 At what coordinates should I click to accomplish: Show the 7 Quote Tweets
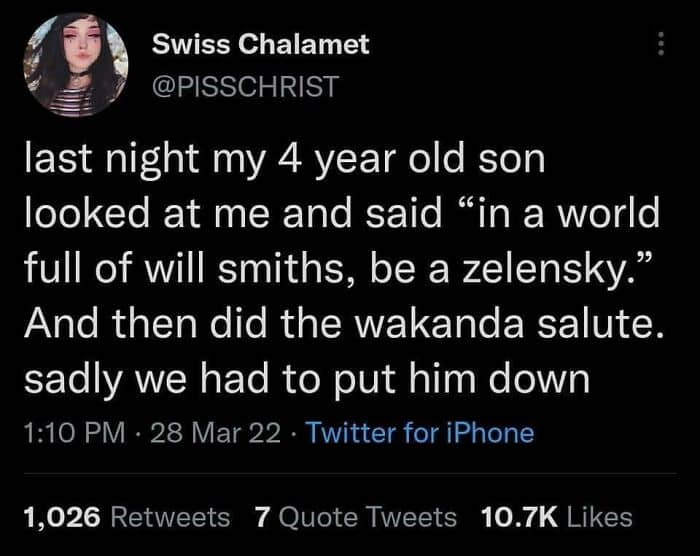(x=355, y=516)
